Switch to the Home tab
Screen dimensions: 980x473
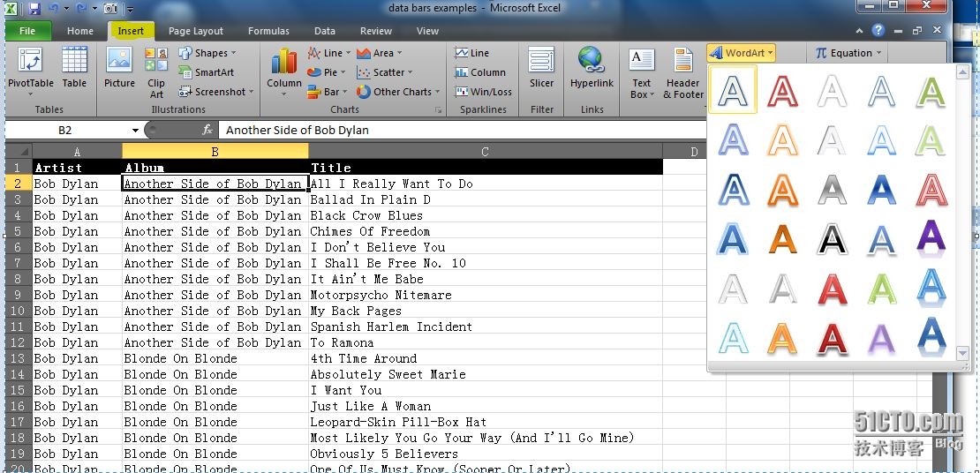tap(80, 31)
